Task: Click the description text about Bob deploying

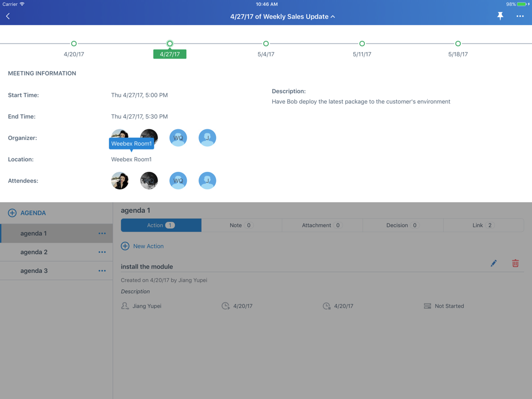Action: point(361,102)
